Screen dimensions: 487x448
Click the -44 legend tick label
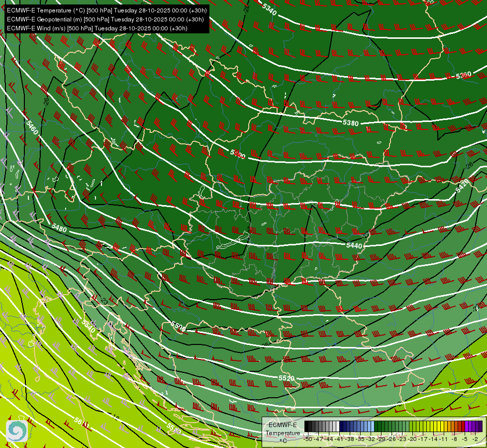pos(329,439)
